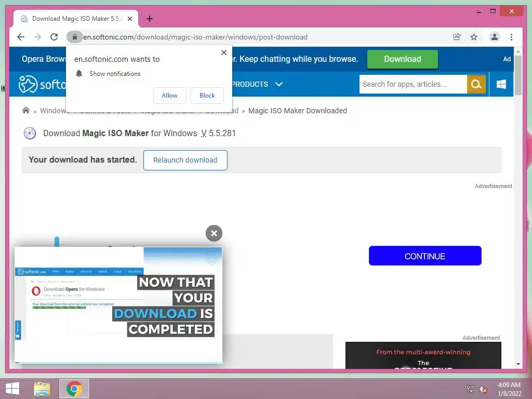
Task: Select the Download Magic ISO Maker tab
Action: pyautogui.click(x=76, y=19)
